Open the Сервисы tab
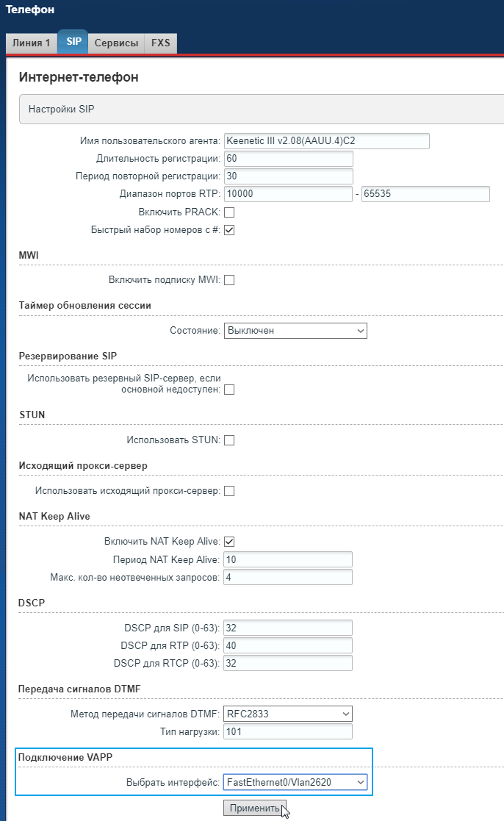Viewport: 504px width, 821px height. [116, 43]
